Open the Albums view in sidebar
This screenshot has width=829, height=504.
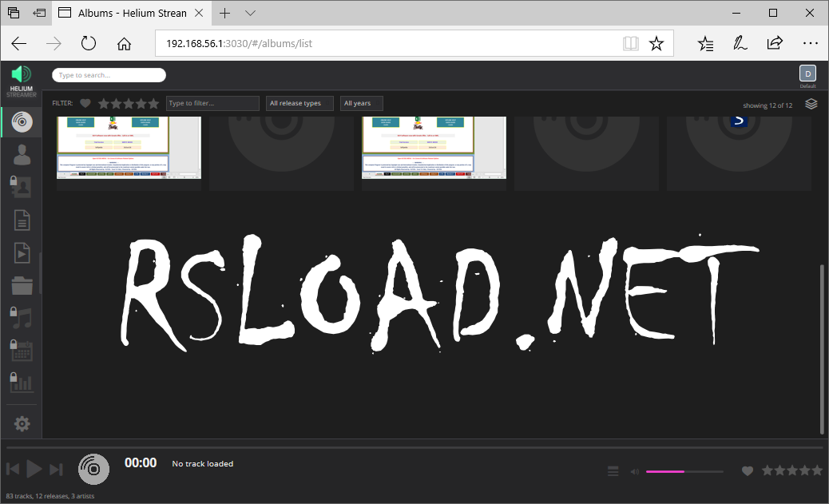[x=22, y=122]
